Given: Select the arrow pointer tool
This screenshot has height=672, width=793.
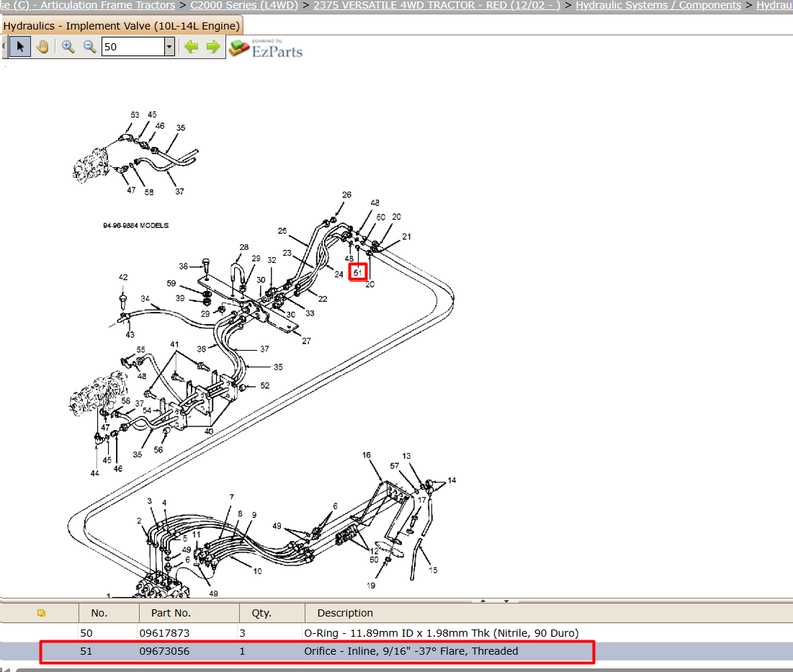Looking at the screenshot, I should click(x=20, y=47).
